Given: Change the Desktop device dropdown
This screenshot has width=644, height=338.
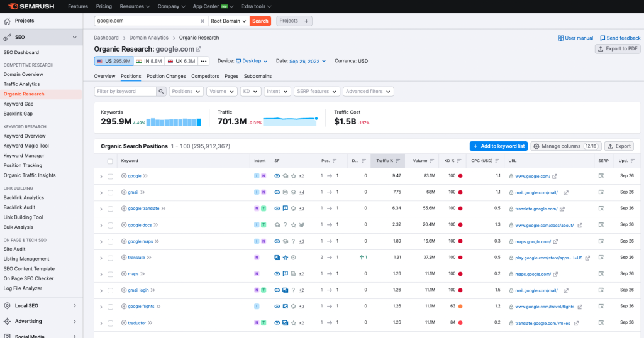Looking at the screenshot, I should (252, 61).
